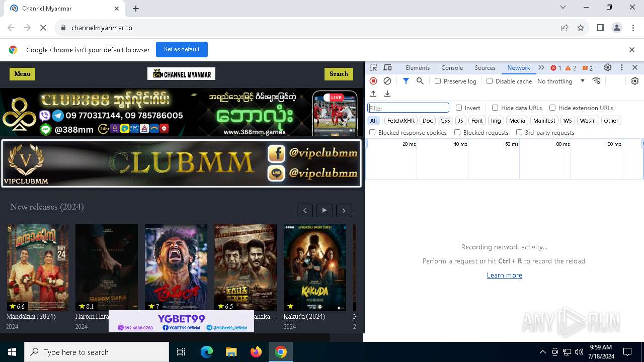The image size is (644, 362).
Task: Click Set as default button
Action: (x=182, y=49)
